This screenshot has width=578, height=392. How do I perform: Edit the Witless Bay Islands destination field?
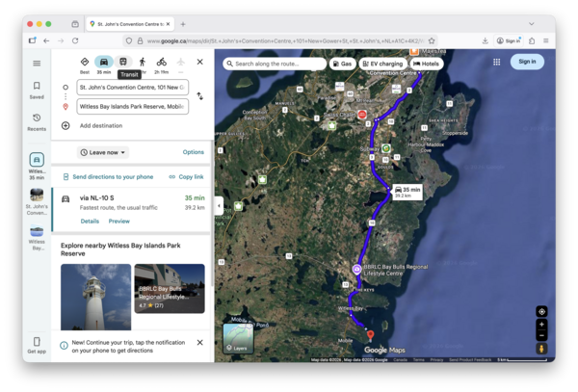coord(133,107)
